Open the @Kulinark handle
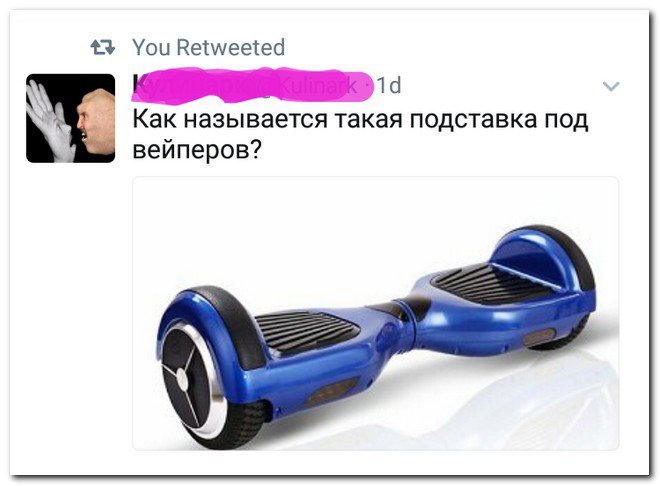660x486 pixels. pos(315,86)
